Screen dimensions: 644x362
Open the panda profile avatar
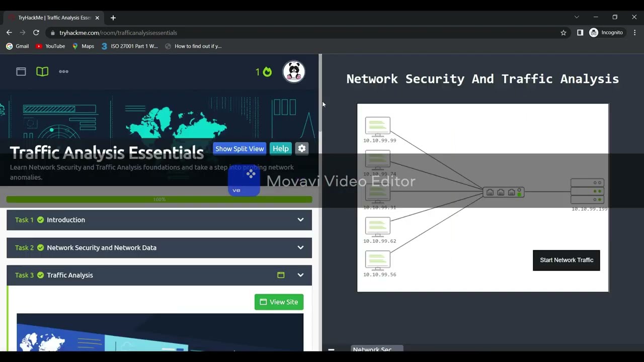pyautogui.click(x=294, y=72)
